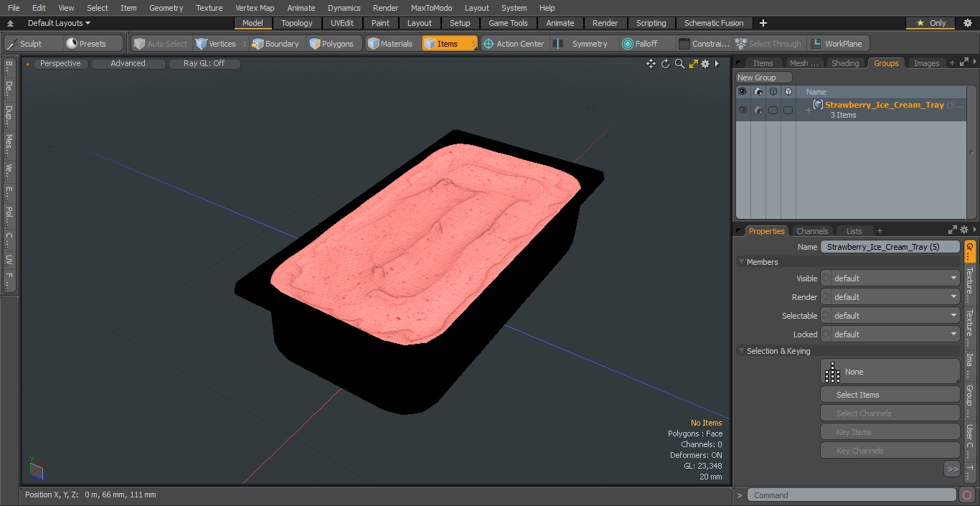Screen dimensions: 980x506
Task: Click the Constraints toolbar button
Action: tap(705, 44)
